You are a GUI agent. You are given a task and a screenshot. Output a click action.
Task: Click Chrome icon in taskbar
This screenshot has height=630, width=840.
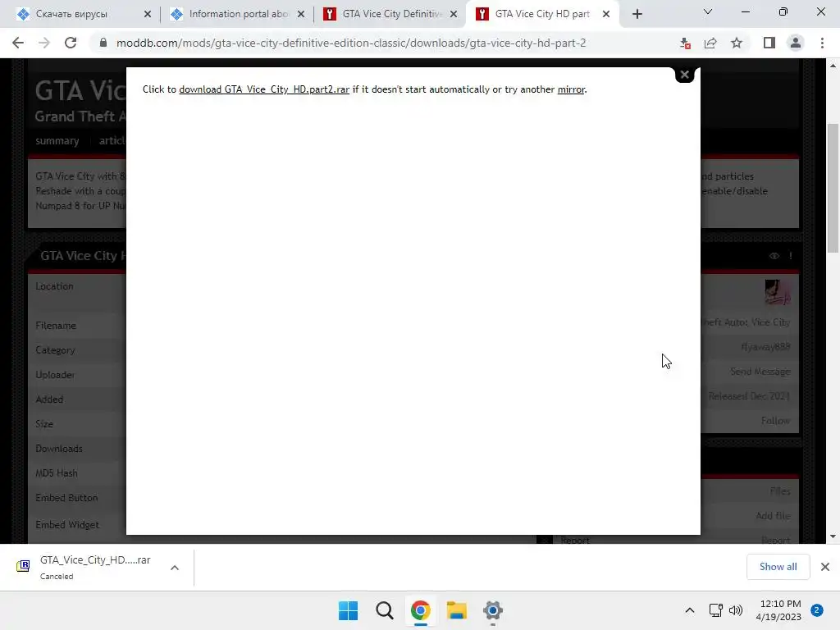point(421,610)
